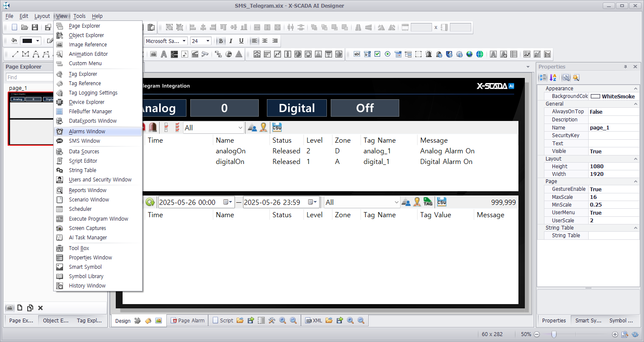644x342 pixels.
Task: Open Script Editor from View menu
Action: click(98, 161)
